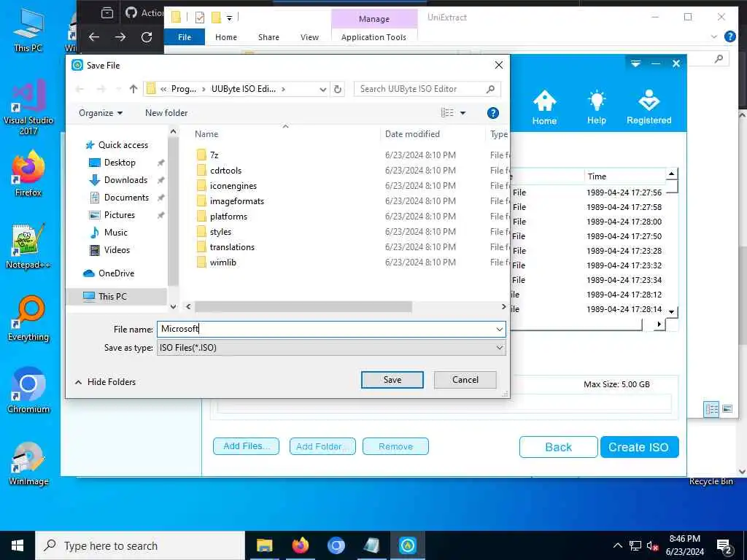The height and width of the screenshot is (560, 747).
Task: Click the Create ISO button
Action: [639, 447]
